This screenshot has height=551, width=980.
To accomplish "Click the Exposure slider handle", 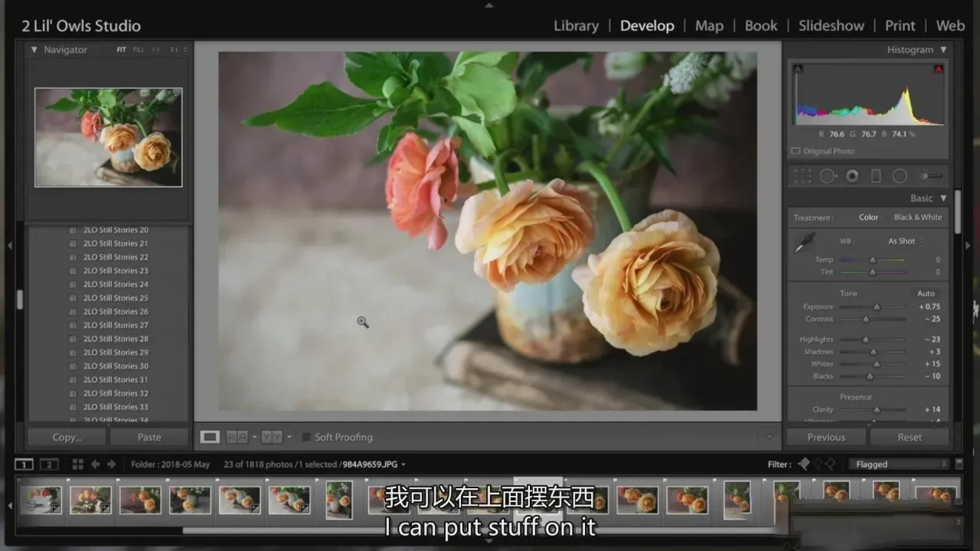I will pos(877,307).
